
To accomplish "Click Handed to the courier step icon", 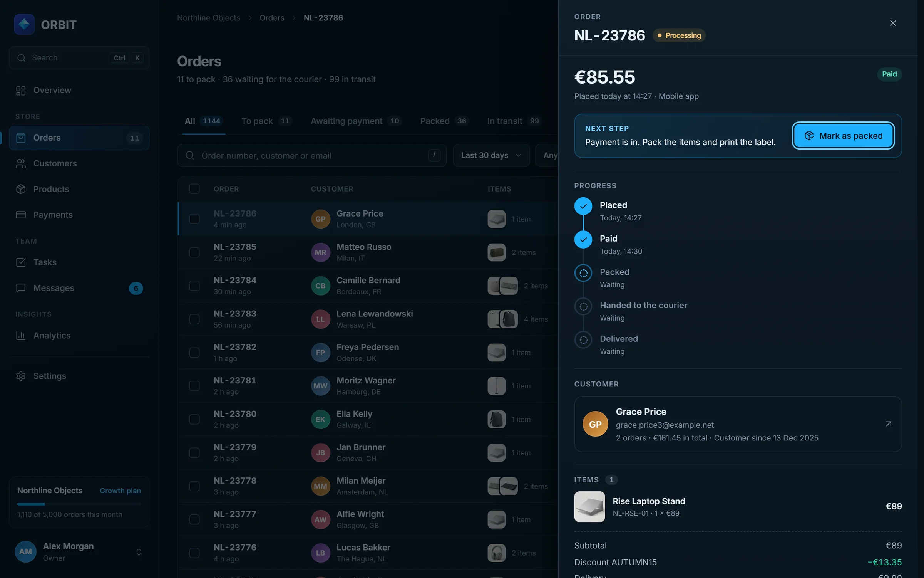I will point(583,306).
